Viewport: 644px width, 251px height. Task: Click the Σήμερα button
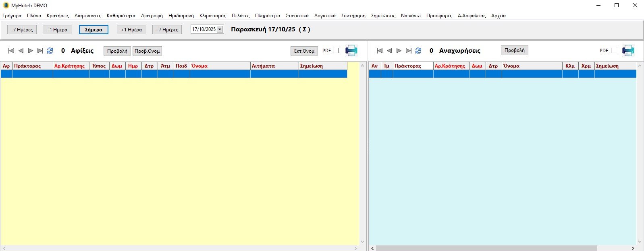pos(93,30)
